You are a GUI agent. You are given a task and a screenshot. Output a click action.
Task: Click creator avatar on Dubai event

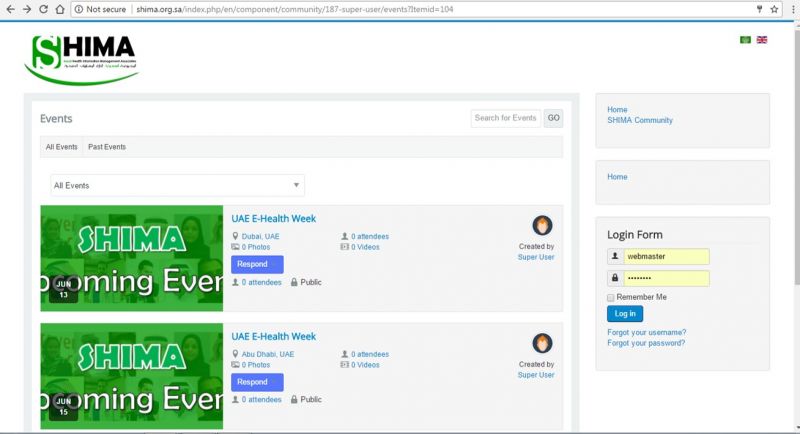click(542, 225)
